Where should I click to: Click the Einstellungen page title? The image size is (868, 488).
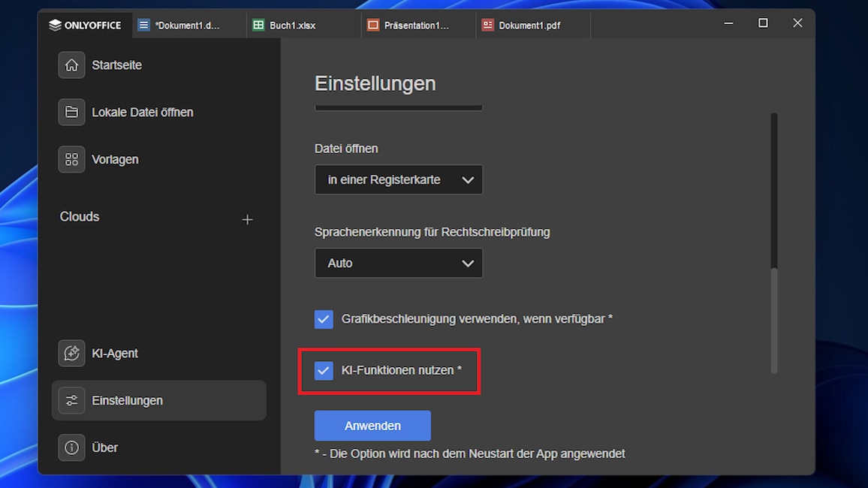click(x=375, y=83)
